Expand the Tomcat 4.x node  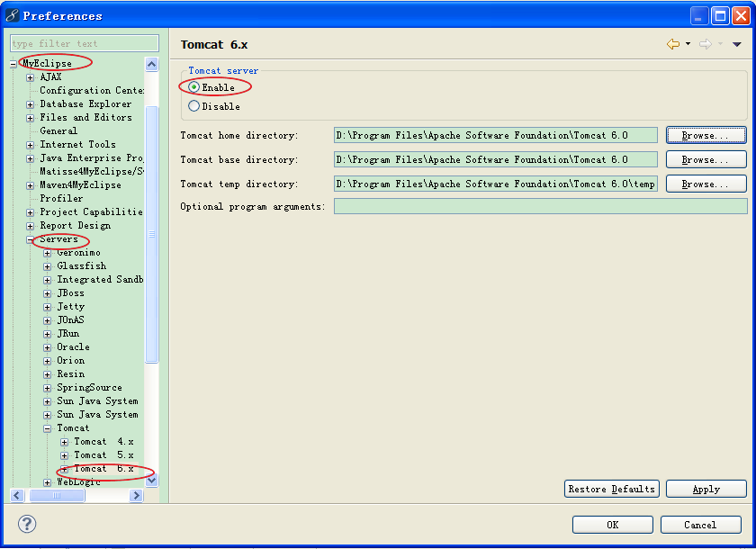64,442
